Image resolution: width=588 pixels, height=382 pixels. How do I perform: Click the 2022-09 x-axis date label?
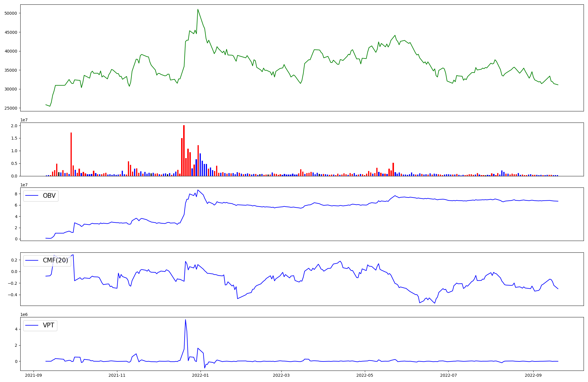[x=533, y=375]
